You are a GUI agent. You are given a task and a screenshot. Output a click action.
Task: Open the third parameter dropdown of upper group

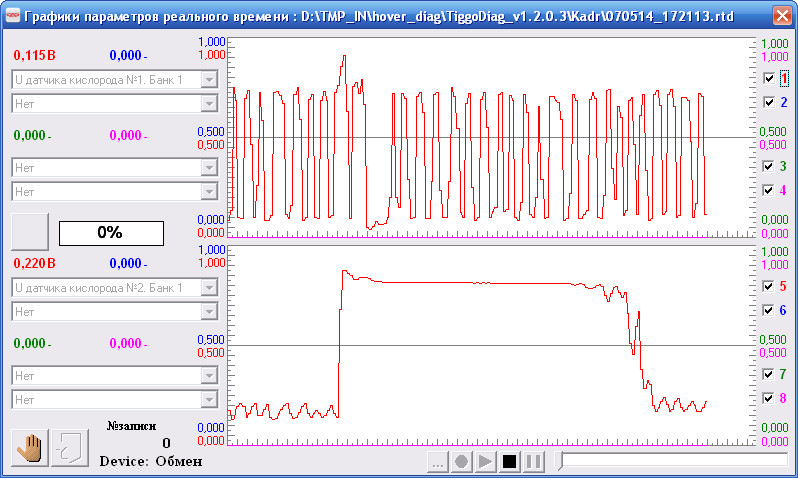(115, 167)
